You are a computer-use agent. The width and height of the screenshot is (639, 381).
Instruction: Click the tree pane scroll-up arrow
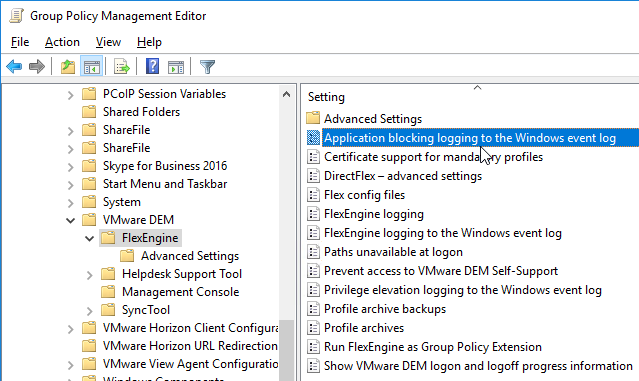(286, 95)
